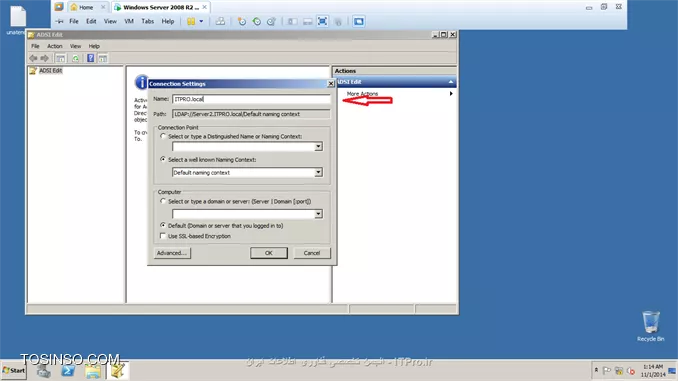Click the Advanced... button
This screenshot has height=381, width=678.
point(172,253)
